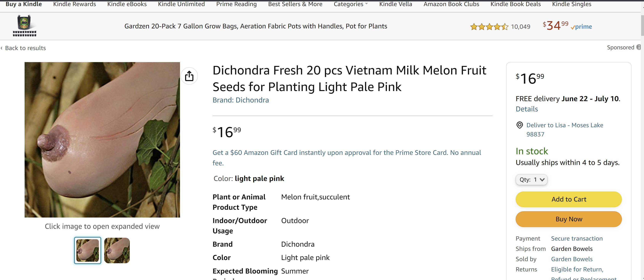
Task: Go to Kindle Book Deals
Action: 515,4
